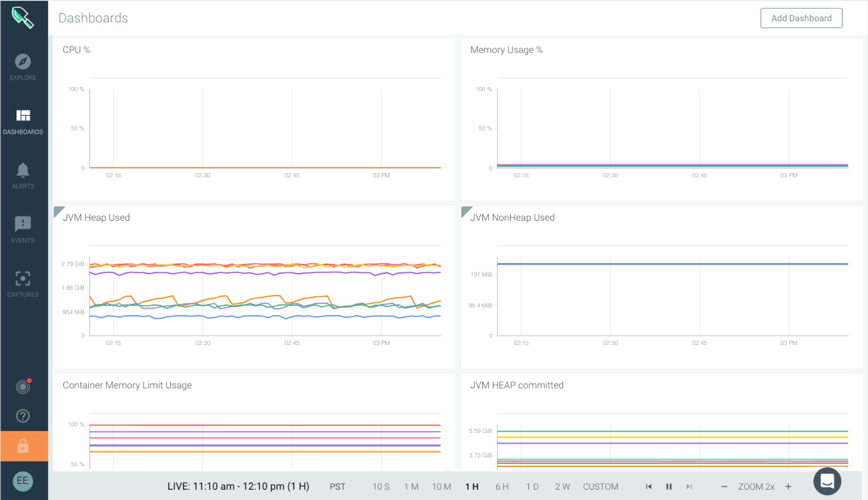This screenshot has height=500, width=868.
Task: Open the Captures sidebar icon
Action: tap(23, 279)
